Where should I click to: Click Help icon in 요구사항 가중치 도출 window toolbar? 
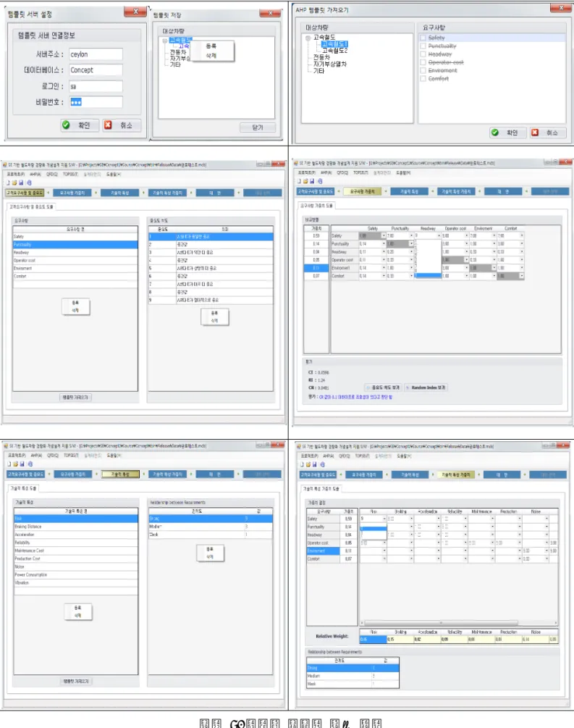tap(320, 181)
